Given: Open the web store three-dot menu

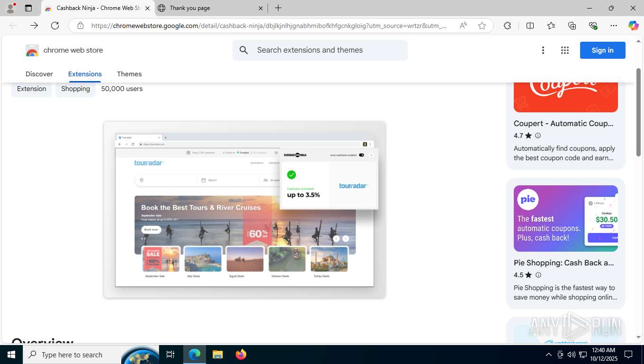Looking at the screenshot, I should click(x=543, y=50).
